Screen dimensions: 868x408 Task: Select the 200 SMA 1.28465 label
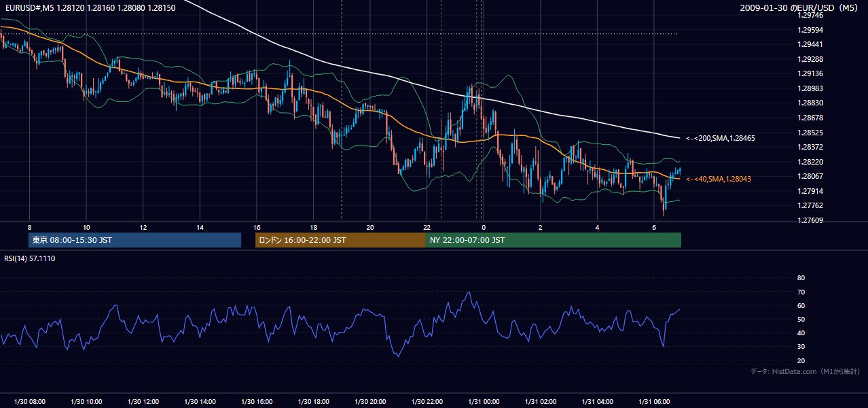721,138
